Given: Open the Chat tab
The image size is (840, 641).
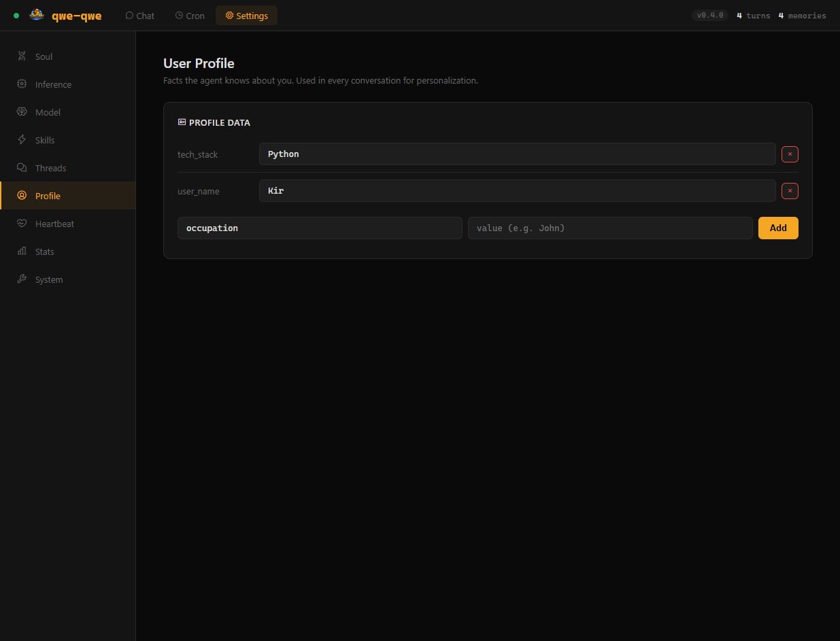Looking at the screenshot, I should [139, 16].
